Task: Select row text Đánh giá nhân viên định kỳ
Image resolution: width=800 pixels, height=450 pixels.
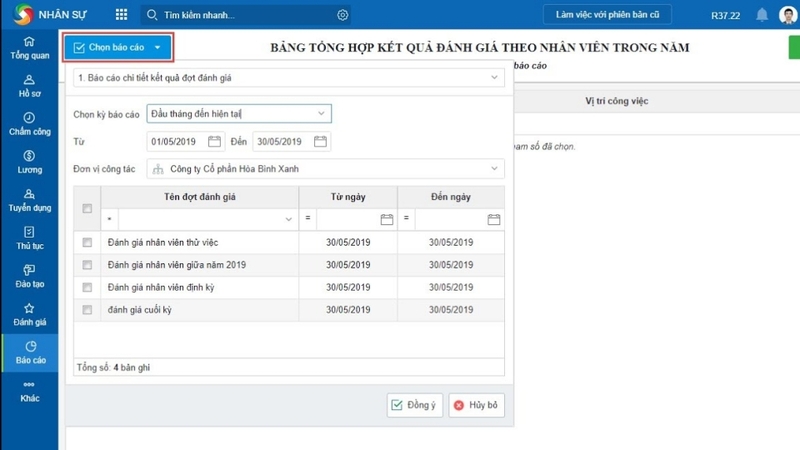Action: click(x=161, y=287)
